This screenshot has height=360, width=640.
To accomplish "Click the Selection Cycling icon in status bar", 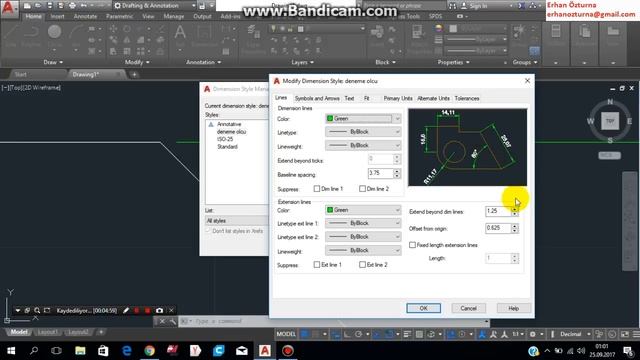I will pos(431,334).
